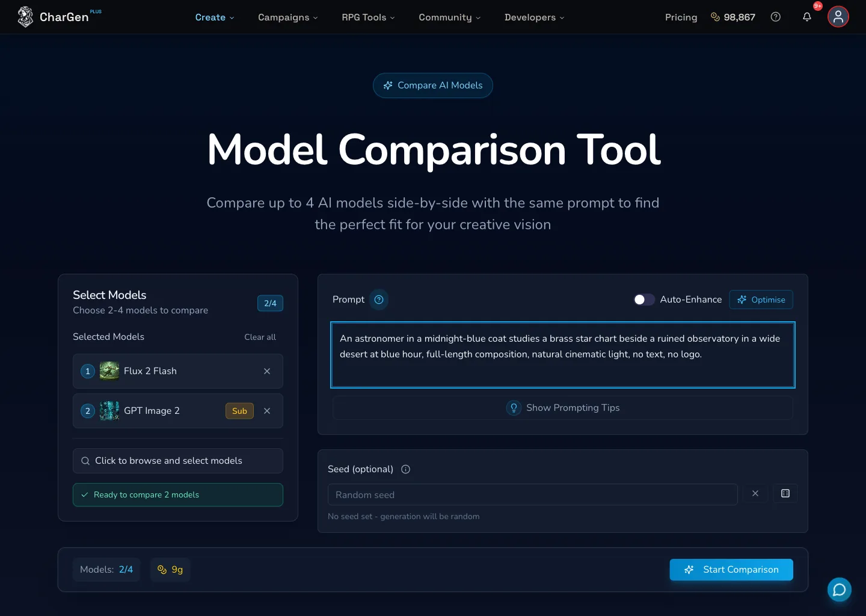
Task: Expand the Community menu
Action: pyautogui.click(x=450, y=17)
